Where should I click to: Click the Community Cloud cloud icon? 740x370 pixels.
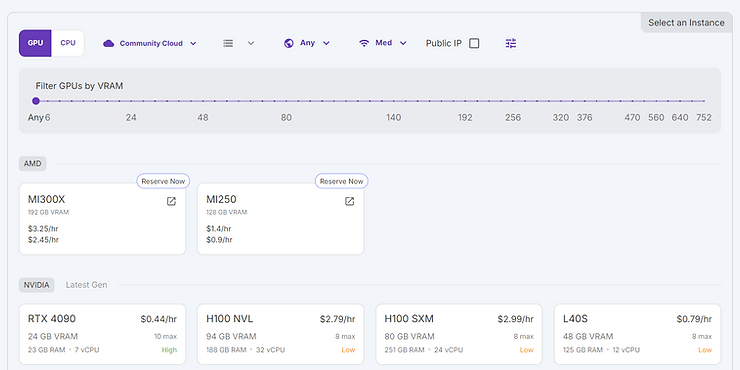(109, 43)
